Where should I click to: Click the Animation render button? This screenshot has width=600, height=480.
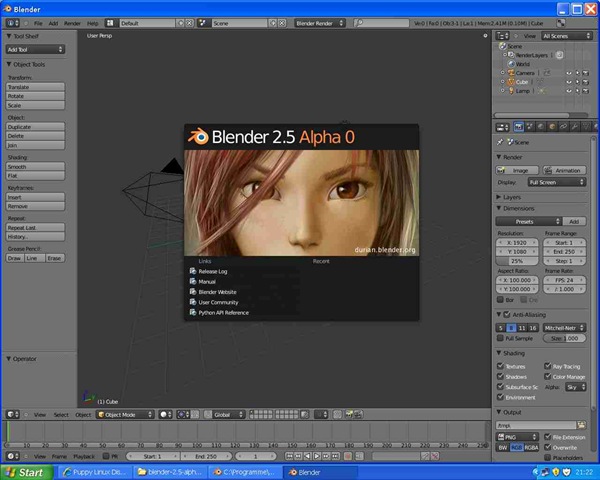[565, 170]
